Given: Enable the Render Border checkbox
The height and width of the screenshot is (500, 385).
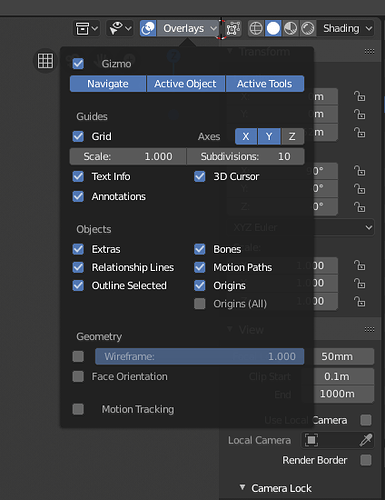Looking at the screenshot, I should (x=366, y=460).
